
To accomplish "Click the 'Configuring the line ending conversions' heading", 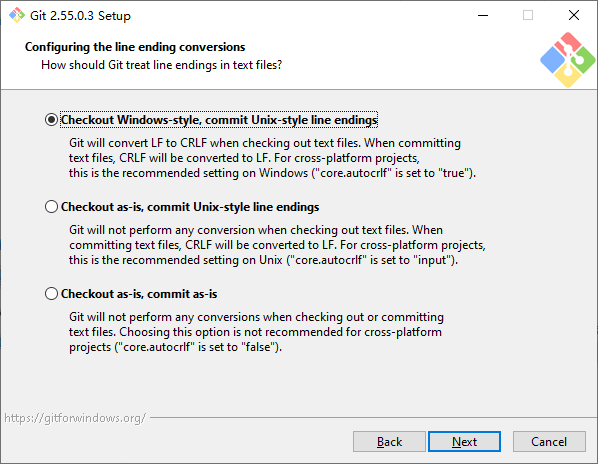I will (x=135, y=47).
